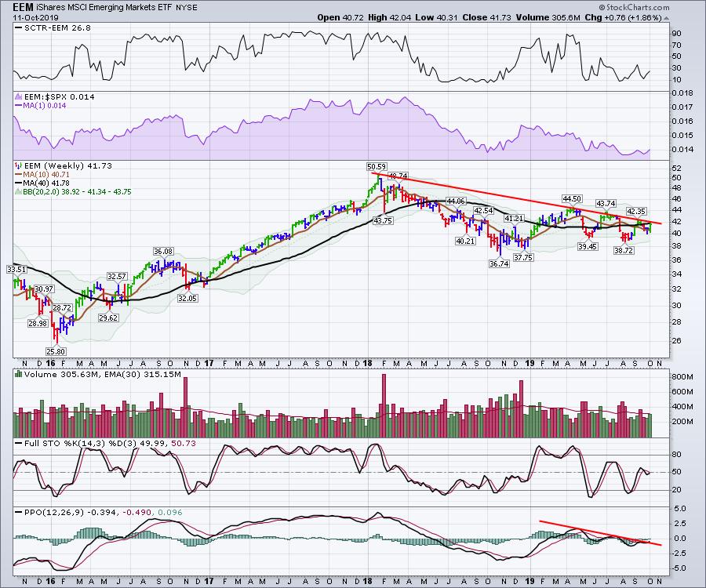
Task: Click the 42.54 price label
Action: point(483,211)
